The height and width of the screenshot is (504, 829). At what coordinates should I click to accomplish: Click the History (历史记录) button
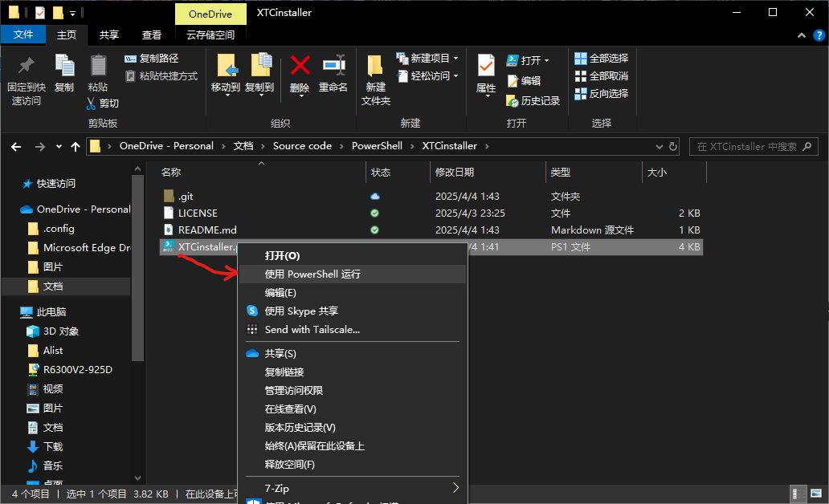pyautogui.click(x=533, y=100)
